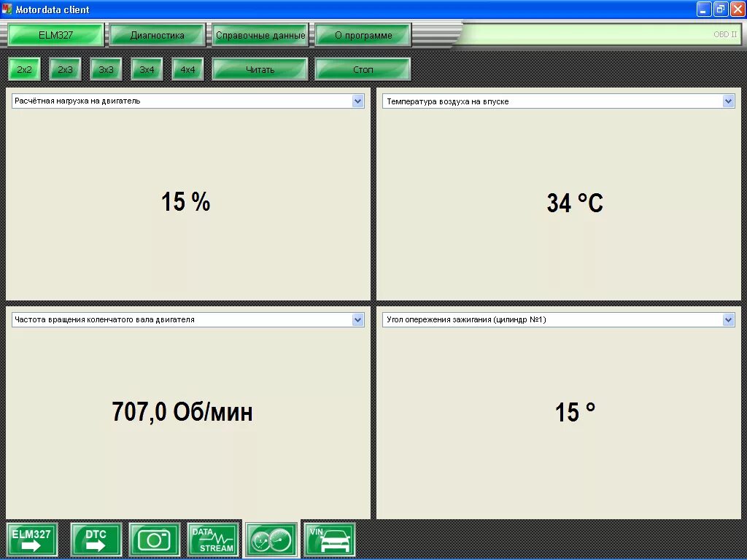The image size is (747, 560).
Task: Switch to the 2x3 grid layout
Action: 65,69
